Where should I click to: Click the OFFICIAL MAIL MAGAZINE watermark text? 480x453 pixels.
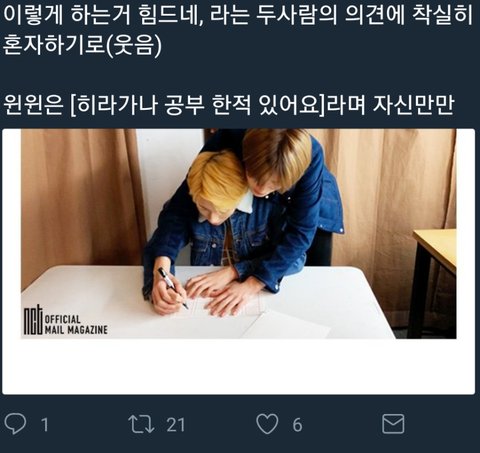pyautogui.click(x=76, y=325)
